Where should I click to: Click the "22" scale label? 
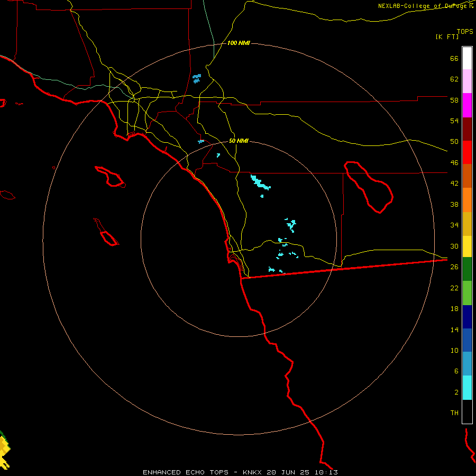454,288
